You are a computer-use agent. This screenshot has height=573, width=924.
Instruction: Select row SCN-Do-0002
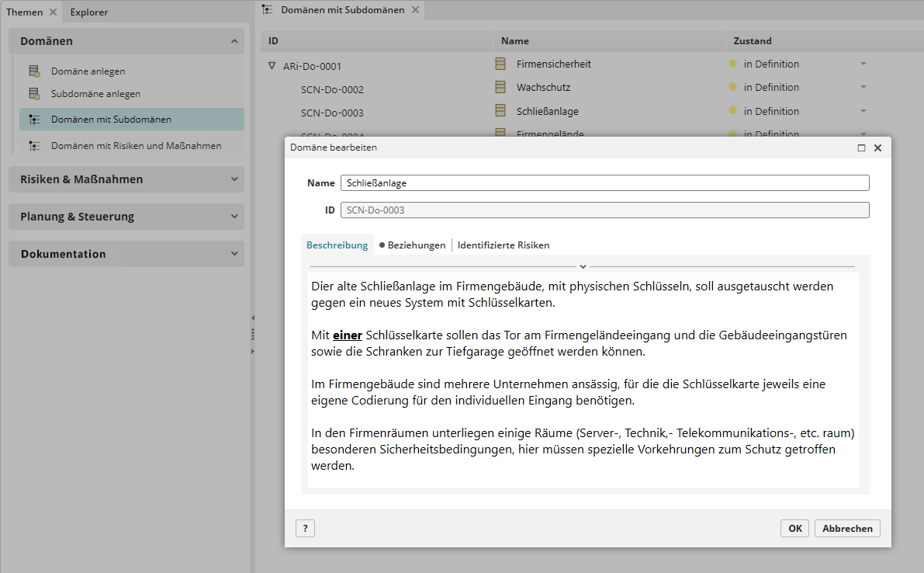click(x=332, y=89)
